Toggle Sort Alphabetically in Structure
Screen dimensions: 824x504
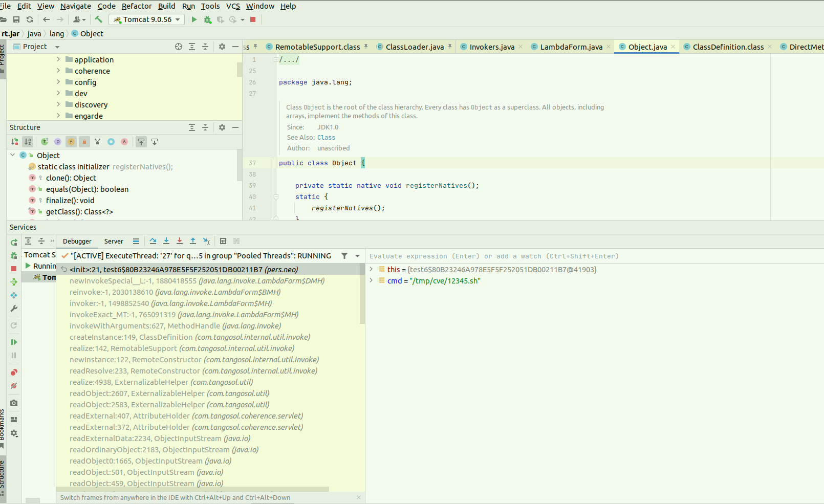(x=28, y=142)
